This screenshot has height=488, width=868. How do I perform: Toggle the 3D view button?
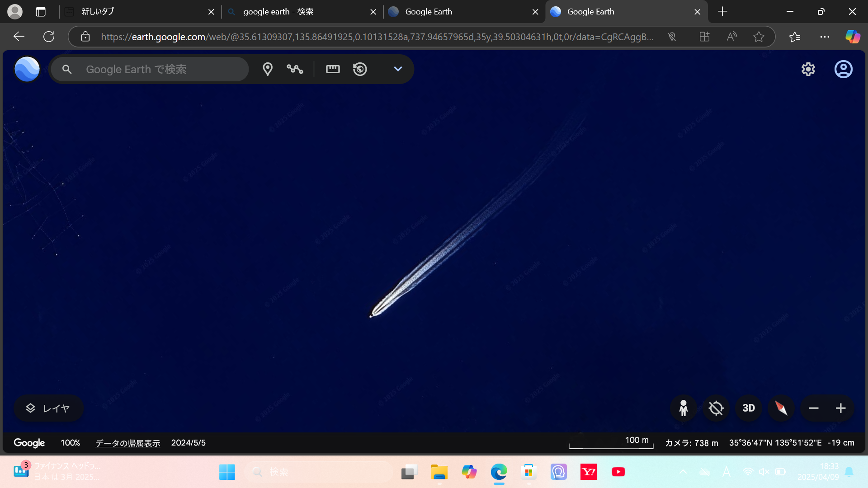click(x=749, y=408)
